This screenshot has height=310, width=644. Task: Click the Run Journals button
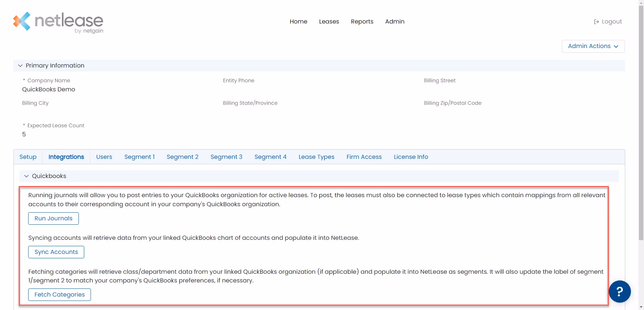(x=53, y=218)
